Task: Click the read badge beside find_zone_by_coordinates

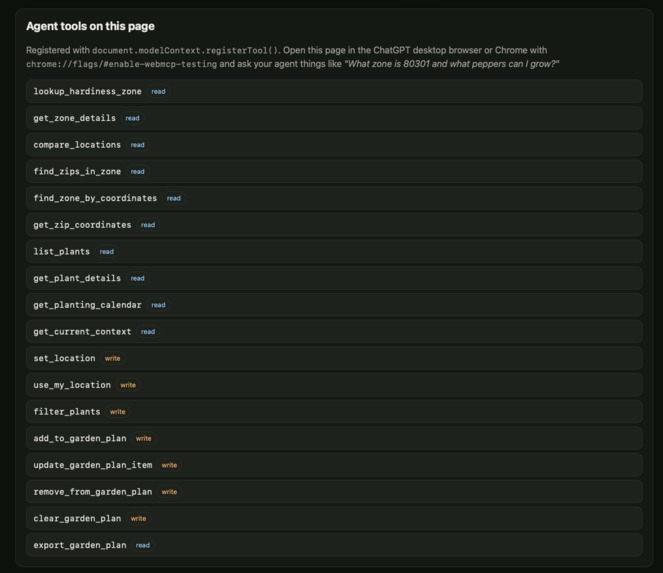Action: (x=173, y=198)
